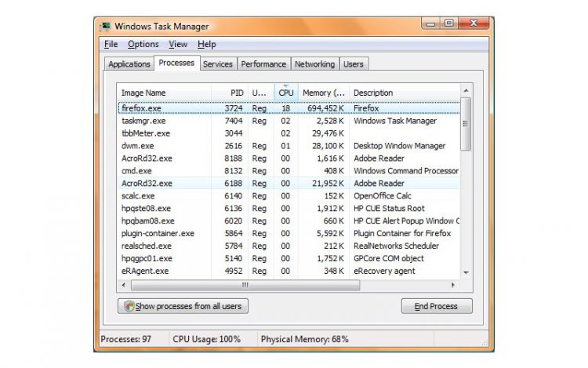
Task: Switch to the Users tab
Action: pyautogui.click(x=354, y=64)
